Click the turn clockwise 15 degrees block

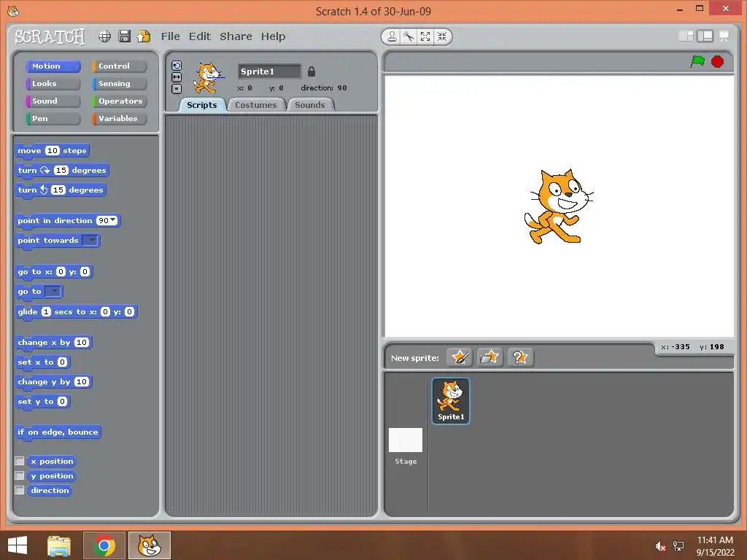coord(62,171)
